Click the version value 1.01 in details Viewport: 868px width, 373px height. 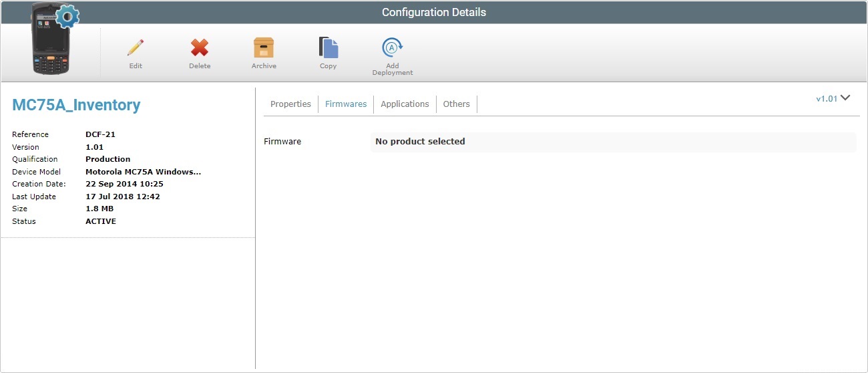point(94,147)
